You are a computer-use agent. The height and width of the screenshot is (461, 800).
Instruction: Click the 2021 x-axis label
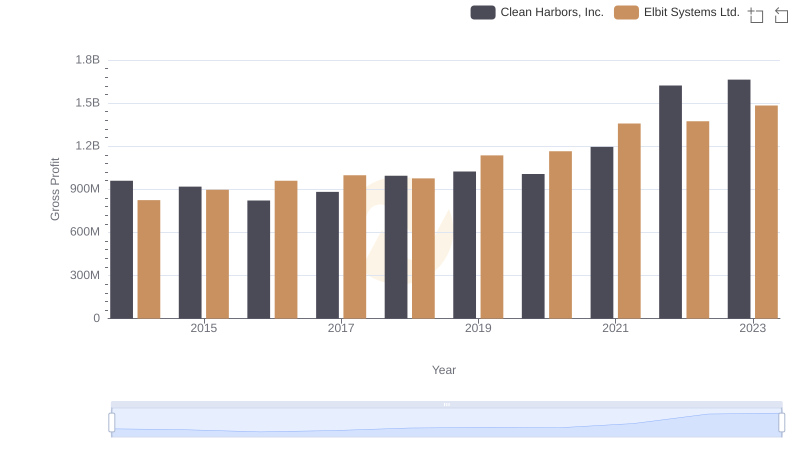pos(615,328)
